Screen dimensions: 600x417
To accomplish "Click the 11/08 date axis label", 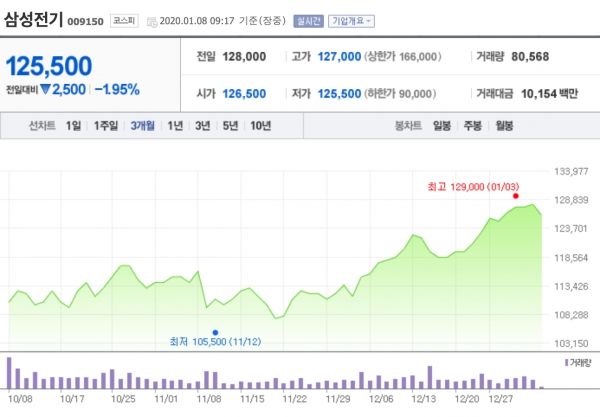I will [209, 399].
